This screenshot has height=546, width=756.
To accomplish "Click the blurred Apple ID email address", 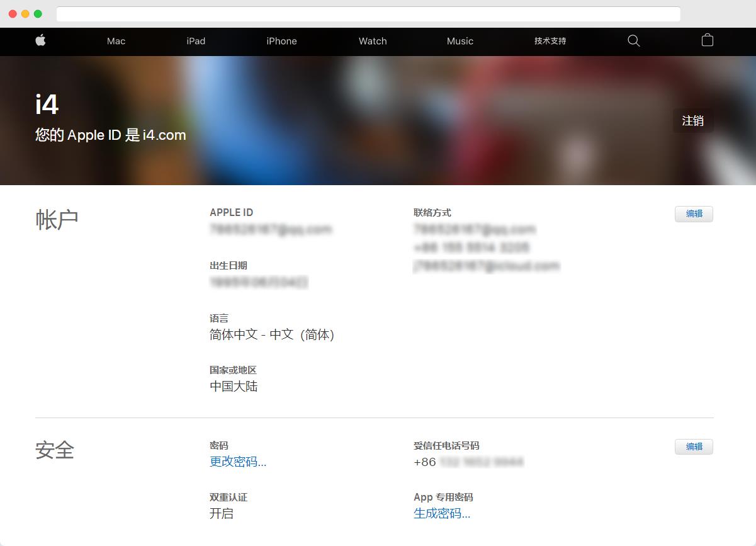I will click(272, 229).
